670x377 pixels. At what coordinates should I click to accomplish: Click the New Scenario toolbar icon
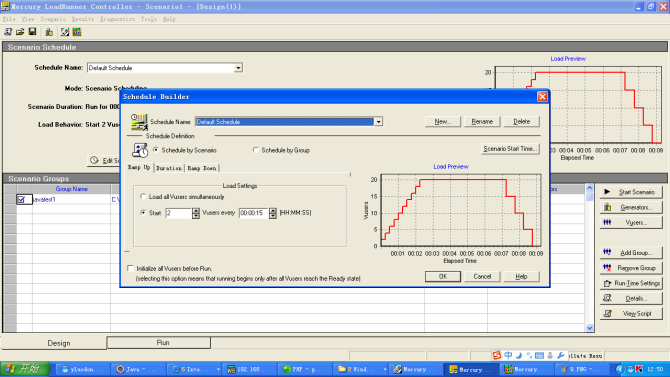click(8, 32)
